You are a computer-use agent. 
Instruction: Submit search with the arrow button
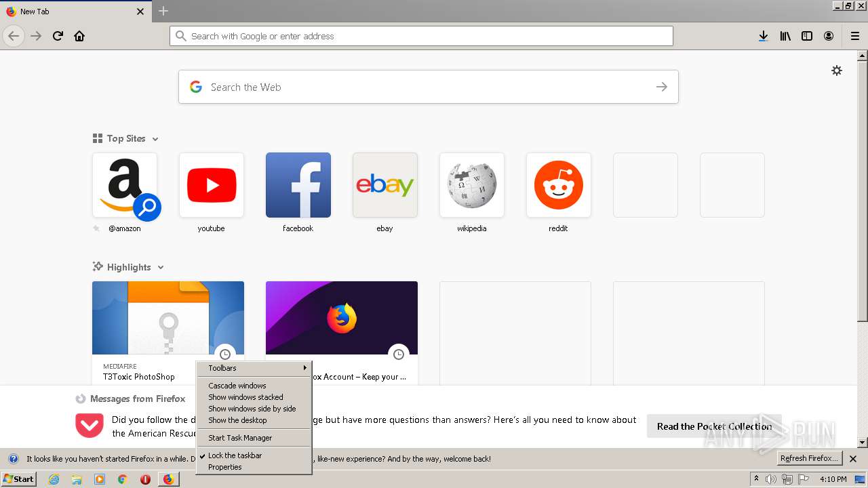coord(662,87)
